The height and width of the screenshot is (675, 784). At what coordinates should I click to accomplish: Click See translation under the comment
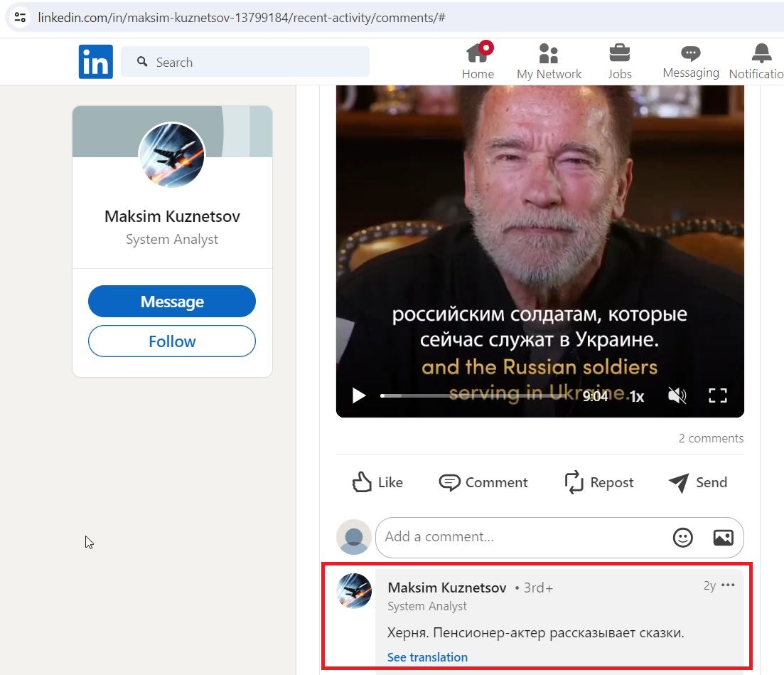click(x=427, y=657)
